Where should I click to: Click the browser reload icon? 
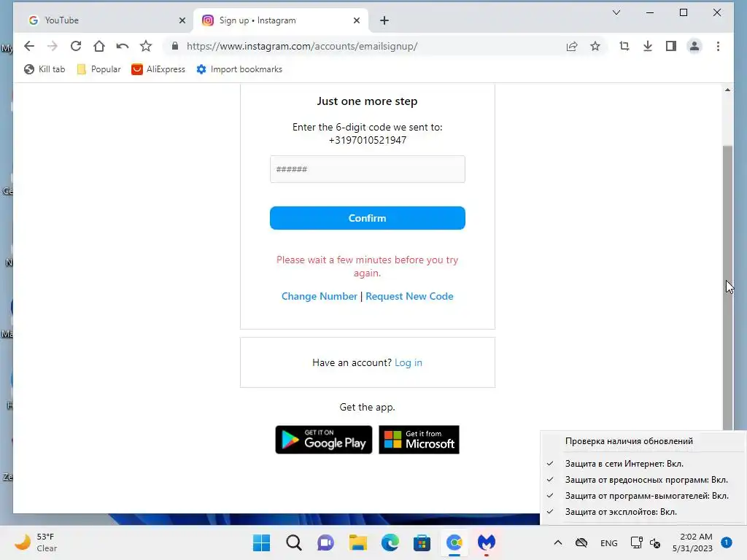[x=76, y=46]
